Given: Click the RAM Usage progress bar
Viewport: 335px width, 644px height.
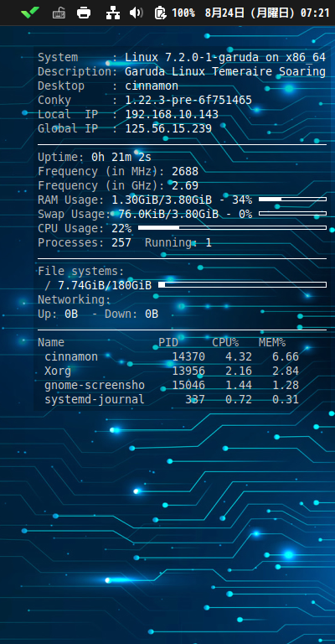Looking at the screenshot, I should (x=292, y=200).
